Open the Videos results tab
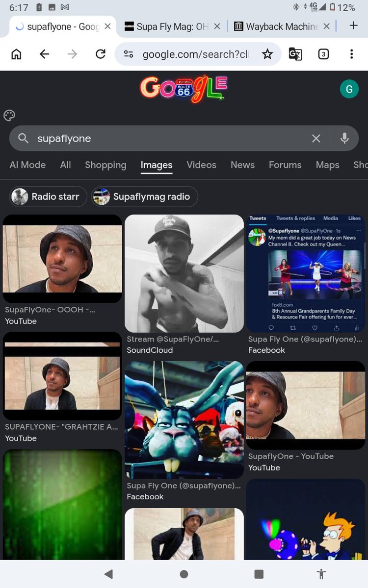 click(x=201, y=165)
